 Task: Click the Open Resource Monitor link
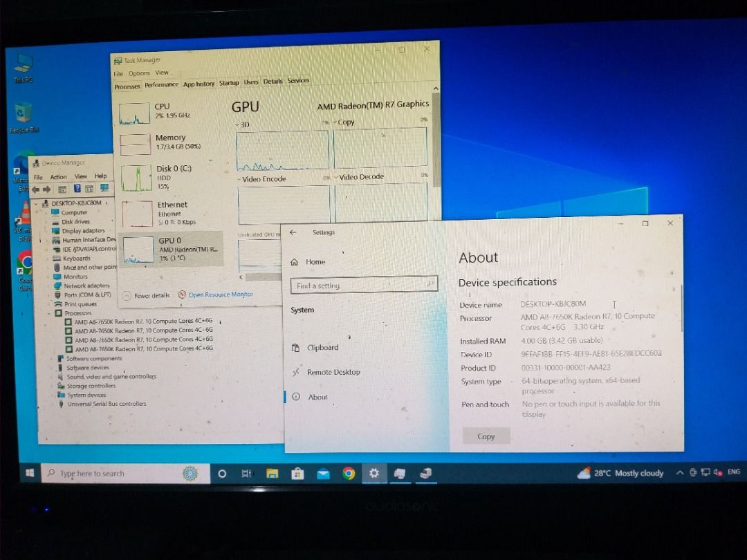219,294
